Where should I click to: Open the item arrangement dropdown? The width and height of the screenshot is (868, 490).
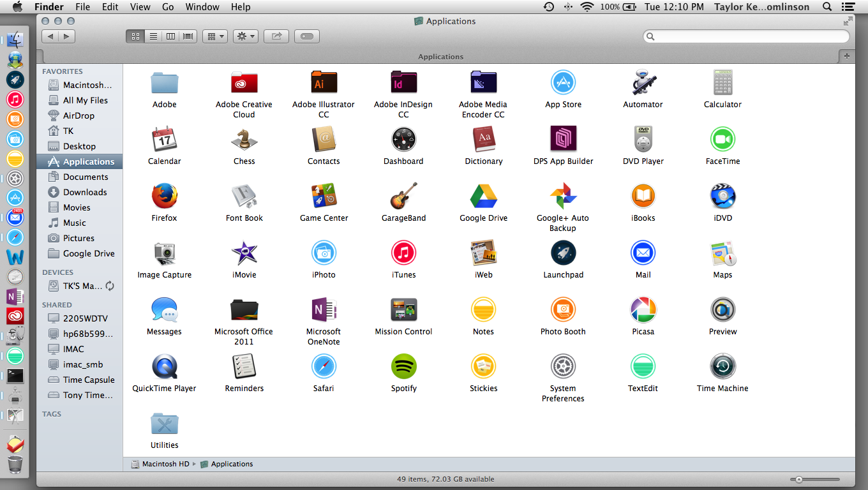[x=215, y=36]
